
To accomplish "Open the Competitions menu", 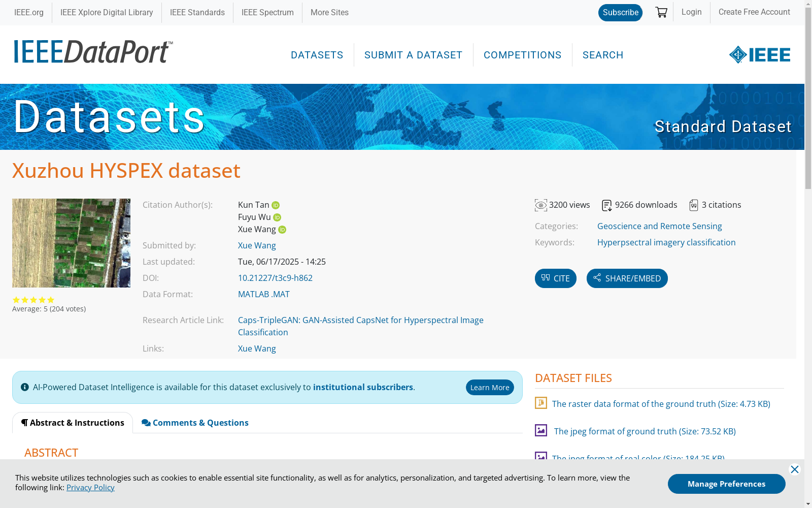I will coord(523,55).
